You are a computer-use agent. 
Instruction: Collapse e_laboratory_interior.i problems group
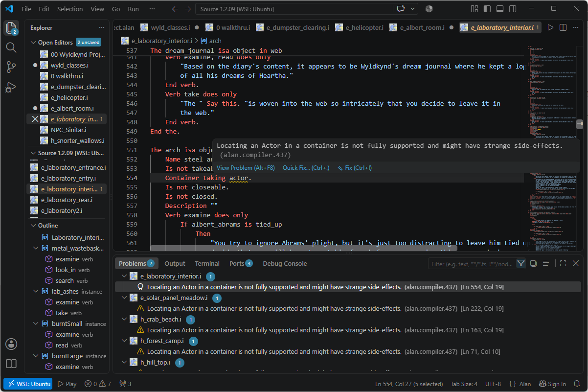click(x=124, y=276)
